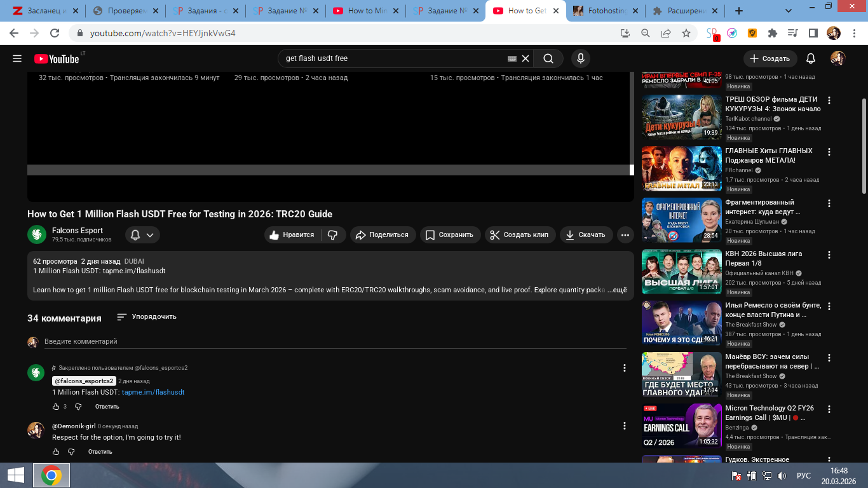Start voice search with the microphone

click(x=580, y=58)
